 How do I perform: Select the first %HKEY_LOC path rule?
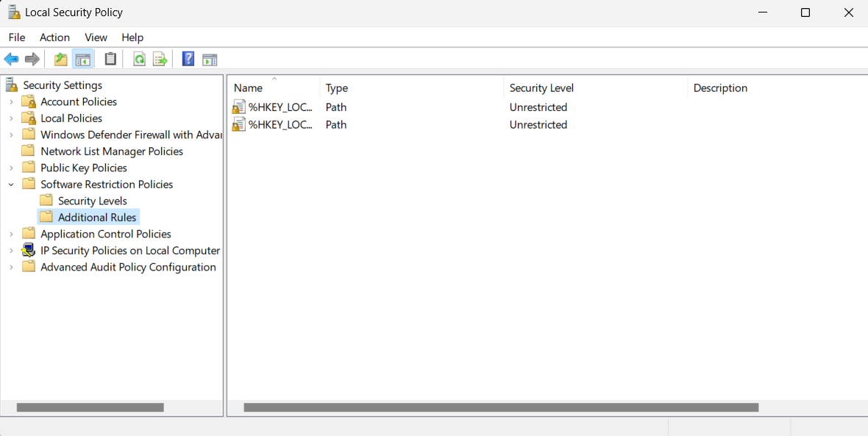coord(280,107)
